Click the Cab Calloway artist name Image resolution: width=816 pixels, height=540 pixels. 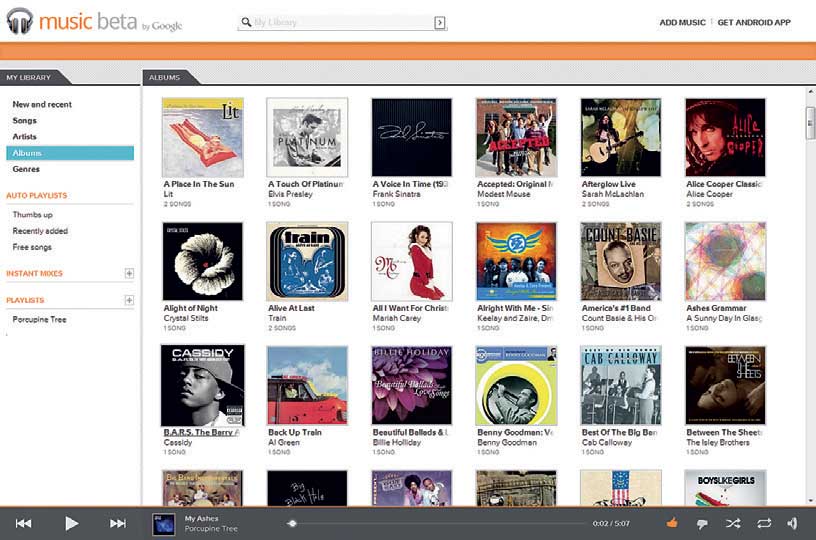pos(607,442)
